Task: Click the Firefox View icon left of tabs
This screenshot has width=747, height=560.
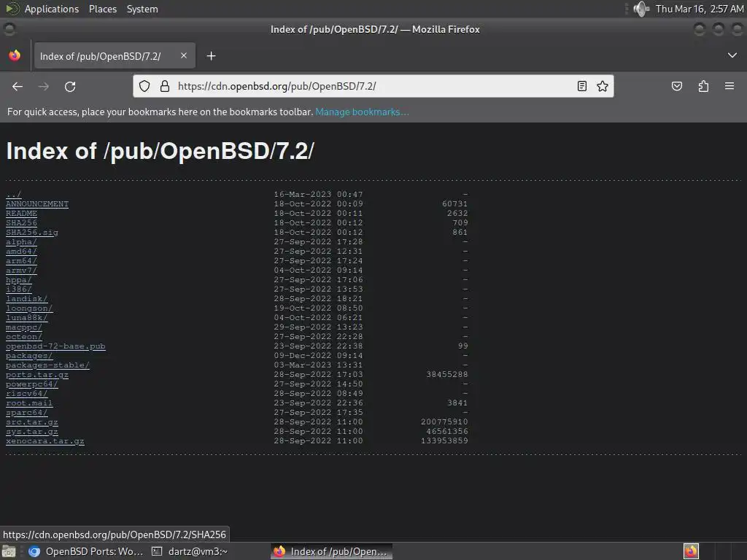Action: [15, 55]
